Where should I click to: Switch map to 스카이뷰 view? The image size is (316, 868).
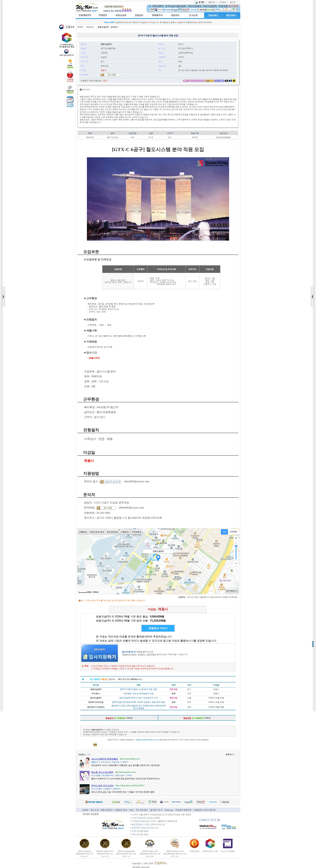[x=233, y=532]
